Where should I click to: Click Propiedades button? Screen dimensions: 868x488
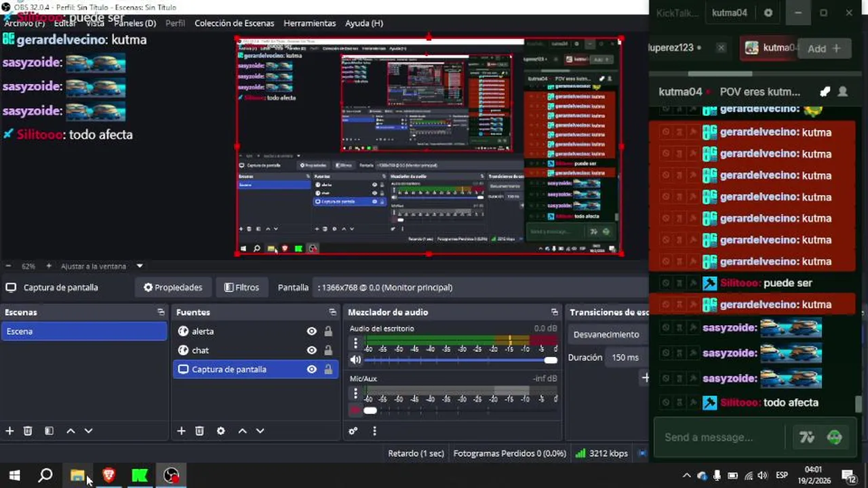[173, 287]
